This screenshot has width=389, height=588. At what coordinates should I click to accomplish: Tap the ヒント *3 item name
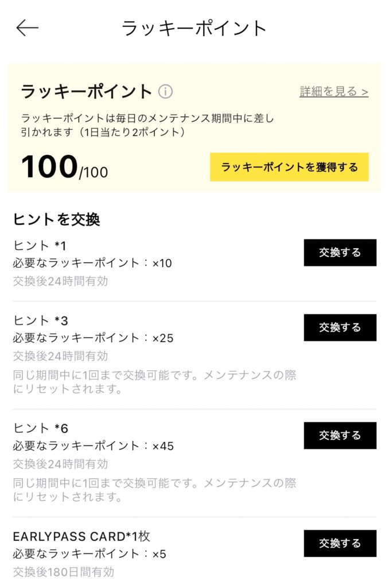(40, 320)
